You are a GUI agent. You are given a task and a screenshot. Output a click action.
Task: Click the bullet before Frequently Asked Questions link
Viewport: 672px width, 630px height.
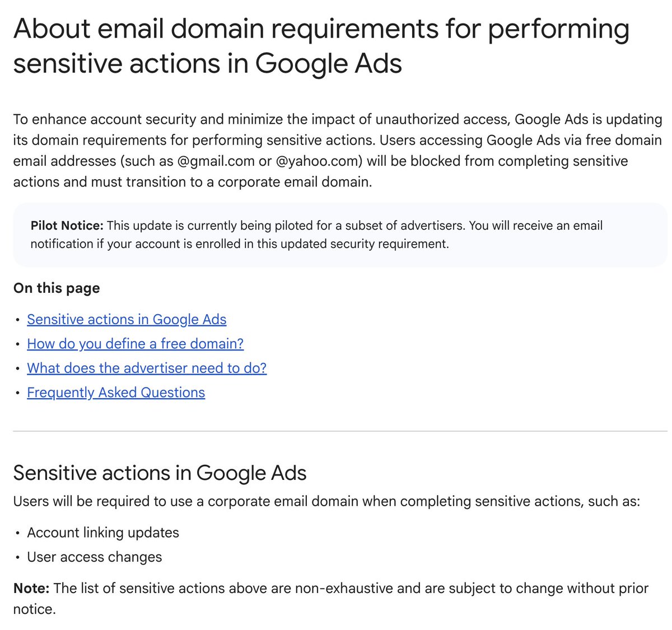point(18,393)
